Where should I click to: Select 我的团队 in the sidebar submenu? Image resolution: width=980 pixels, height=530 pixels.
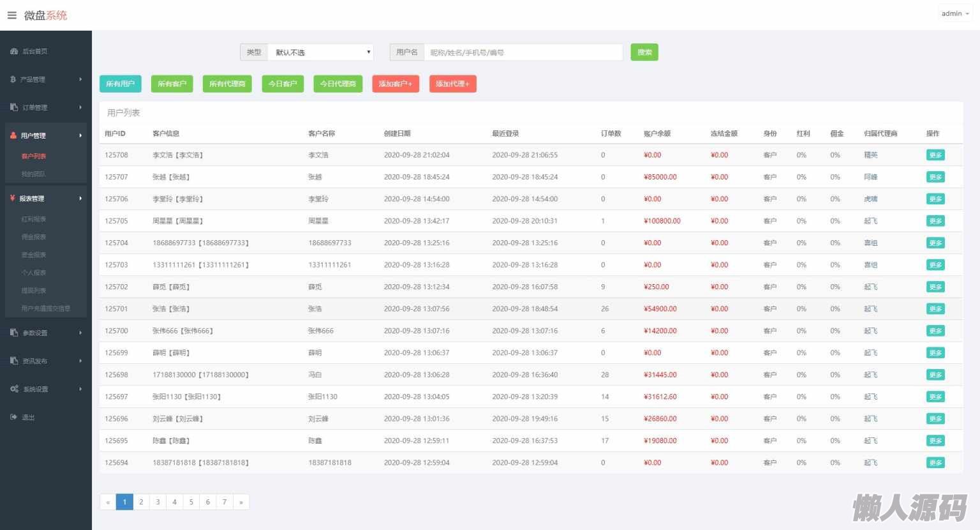tap(33, 174)
